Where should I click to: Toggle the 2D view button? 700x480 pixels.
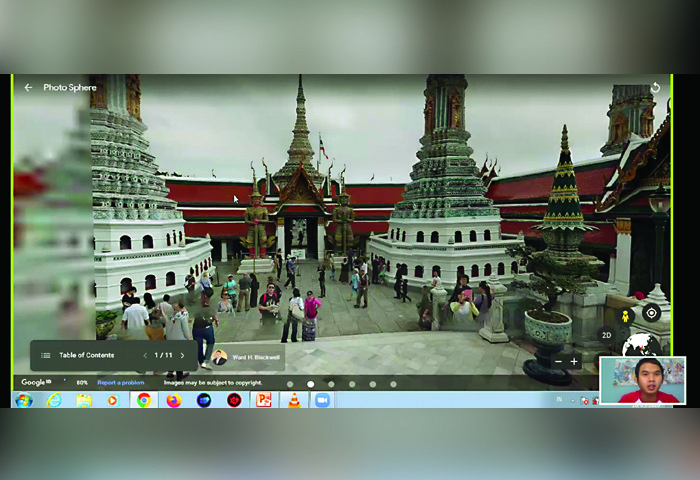click(x=606, y=335)
